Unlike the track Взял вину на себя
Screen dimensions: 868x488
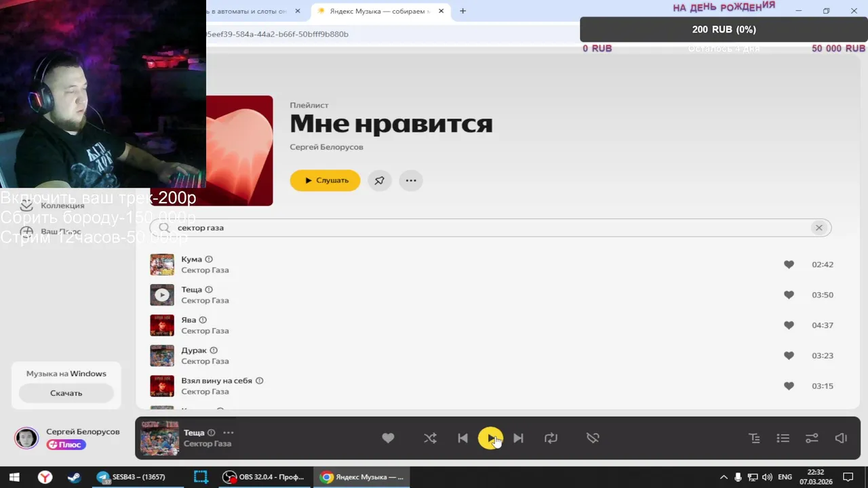click(x=789, y=386)
